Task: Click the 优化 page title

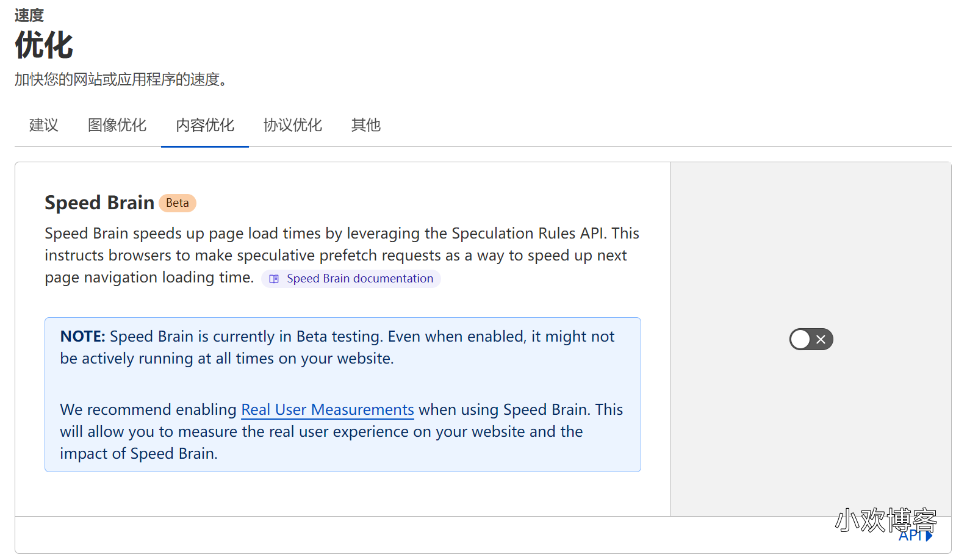Action: pos(44,46)
